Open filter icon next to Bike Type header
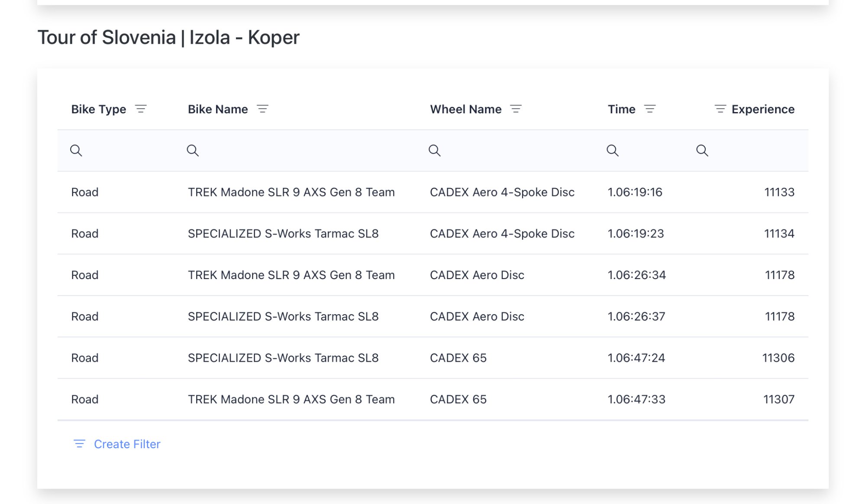Screen dimensions: 866x504 [141, 109]
